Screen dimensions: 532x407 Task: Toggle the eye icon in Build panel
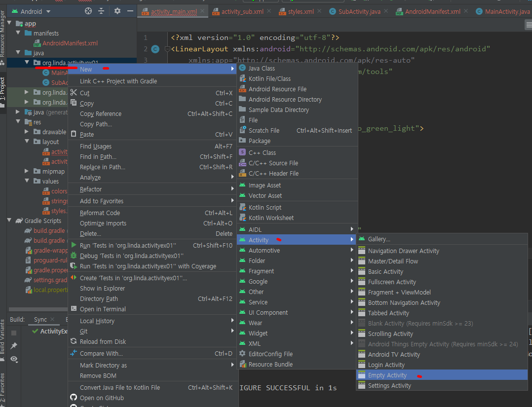point(14,359)
